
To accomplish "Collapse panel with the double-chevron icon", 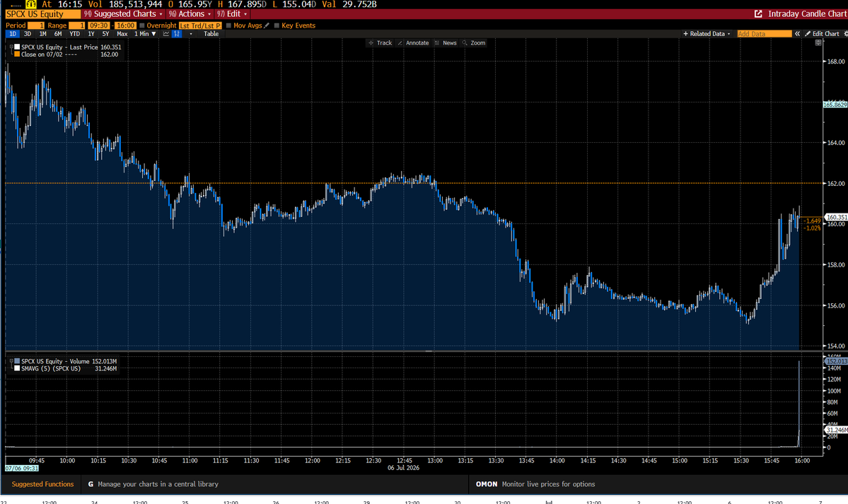I will (797, 33).
